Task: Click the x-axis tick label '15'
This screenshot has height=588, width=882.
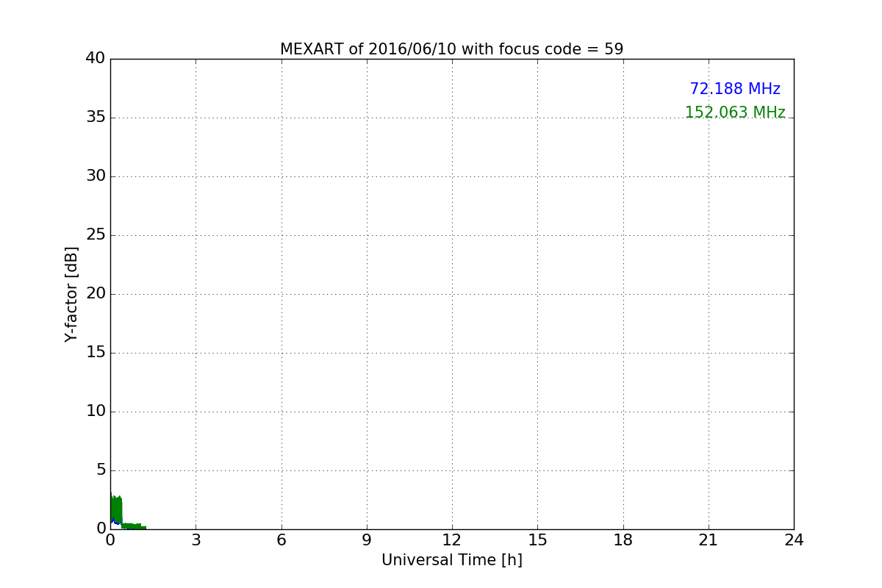Action: pyautogui.click(x=537, y=540)
